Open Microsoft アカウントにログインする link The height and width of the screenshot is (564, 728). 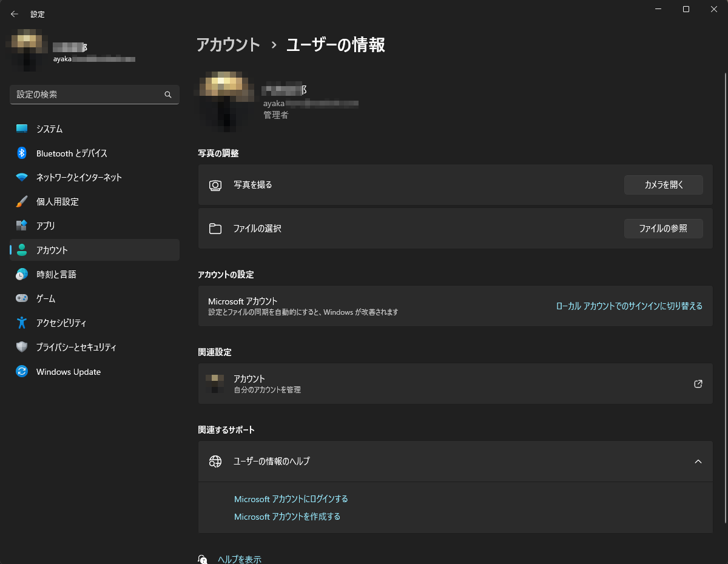[291, 499]
